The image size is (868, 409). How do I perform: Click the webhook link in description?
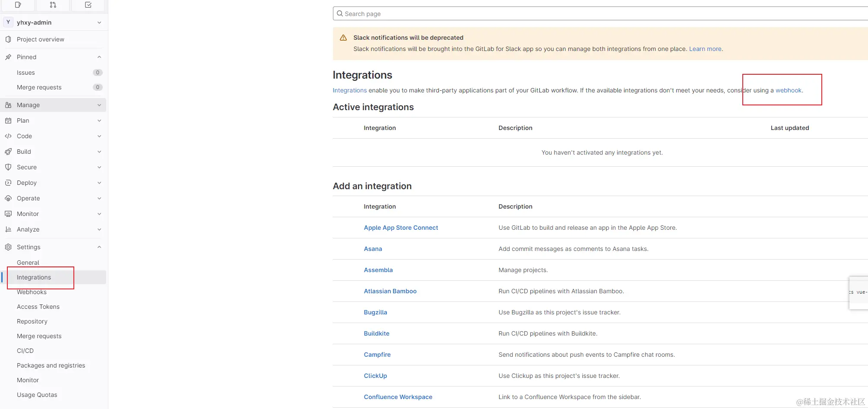788,90
